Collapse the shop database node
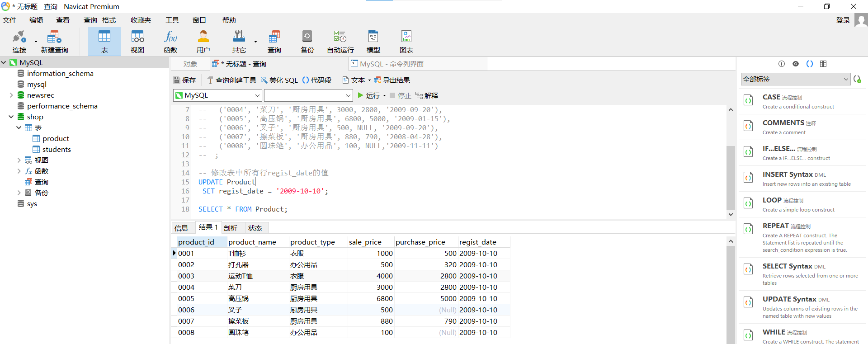 11,117
